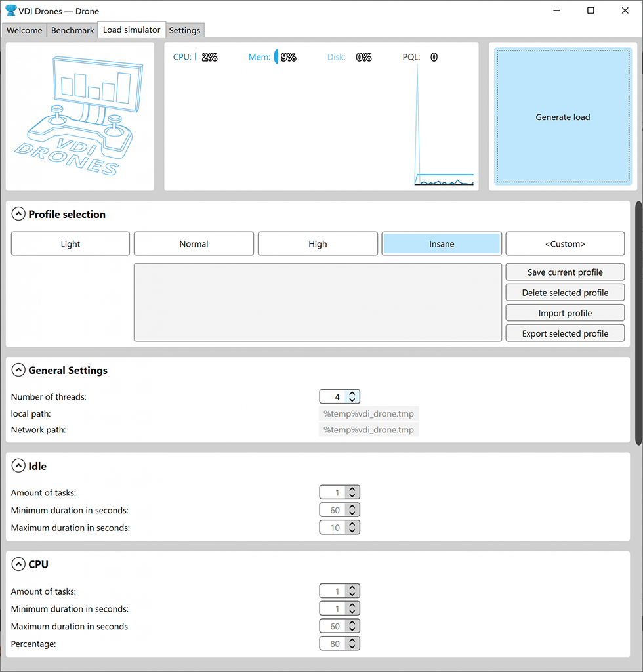Increase CPU Maximum duration in seconds

(352, 622)
